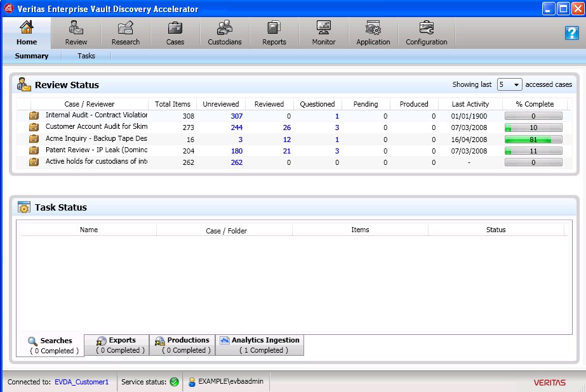
Task: Open the Reports documents icon
Action: click(274, 28)
